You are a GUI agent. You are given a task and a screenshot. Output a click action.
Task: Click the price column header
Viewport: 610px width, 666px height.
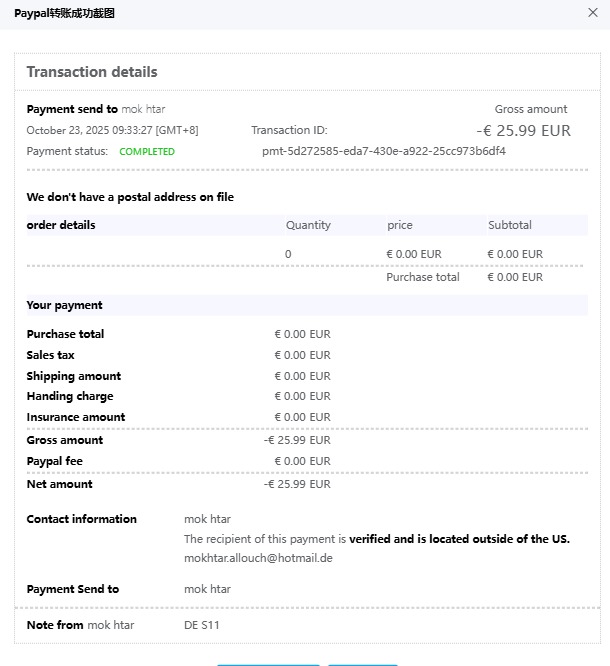click(399, 225)
